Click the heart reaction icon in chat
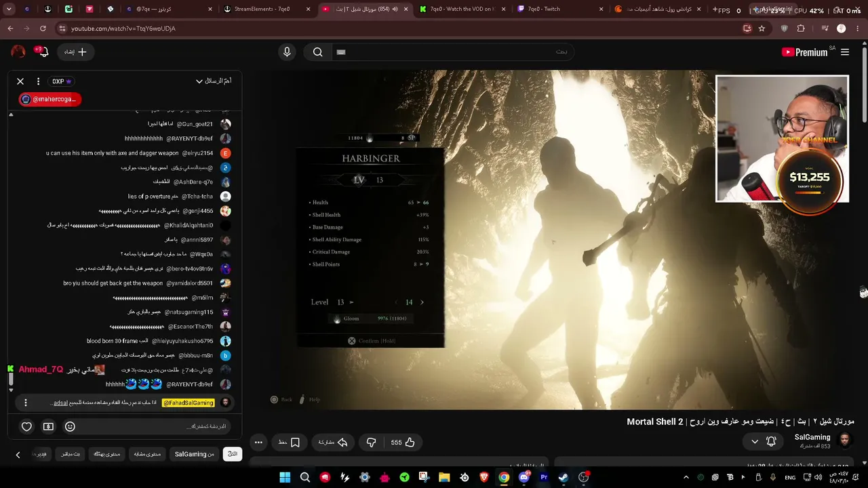The height and width of the screenshot is (488, 868). pos(26,426)
